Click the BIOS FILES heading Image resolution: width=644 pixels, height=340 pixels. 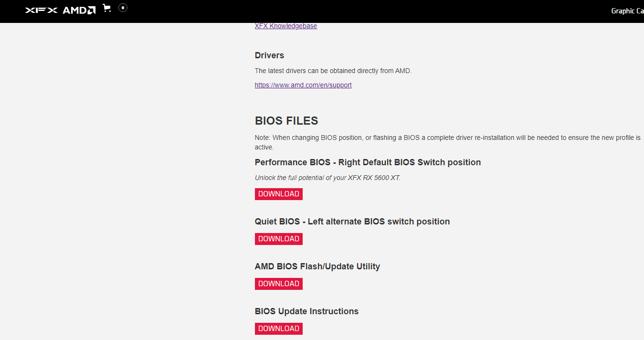[x=286, y=121]
